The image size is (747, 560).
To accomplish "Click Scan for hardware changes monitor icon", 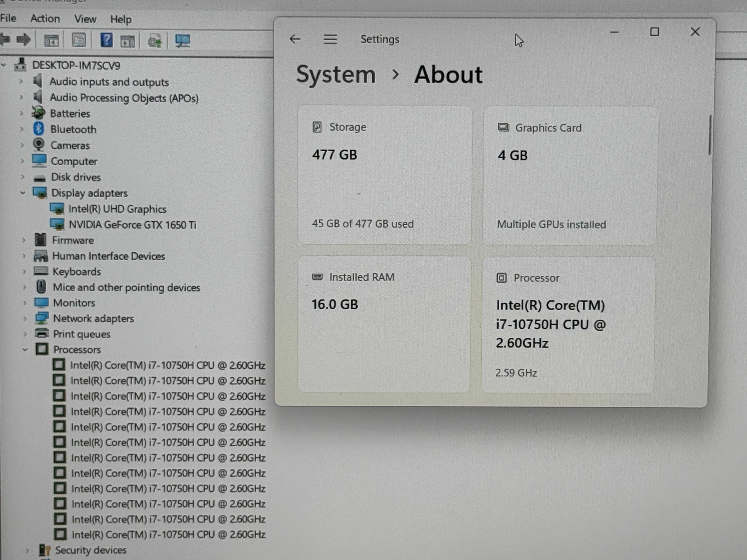I will (x=183, y=41).
